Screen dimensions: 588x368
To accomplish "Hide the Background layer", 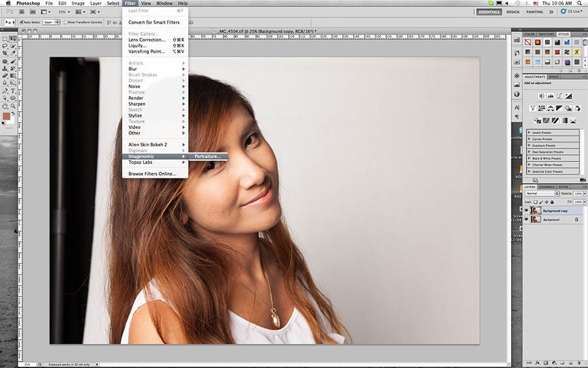I will 527,219.
